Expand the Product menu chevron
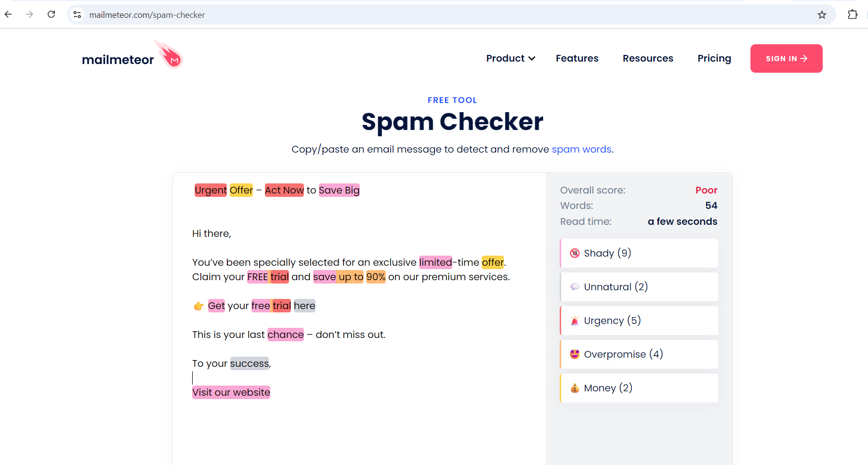This screenshot has width=868, height=465. tap(532, 59)
